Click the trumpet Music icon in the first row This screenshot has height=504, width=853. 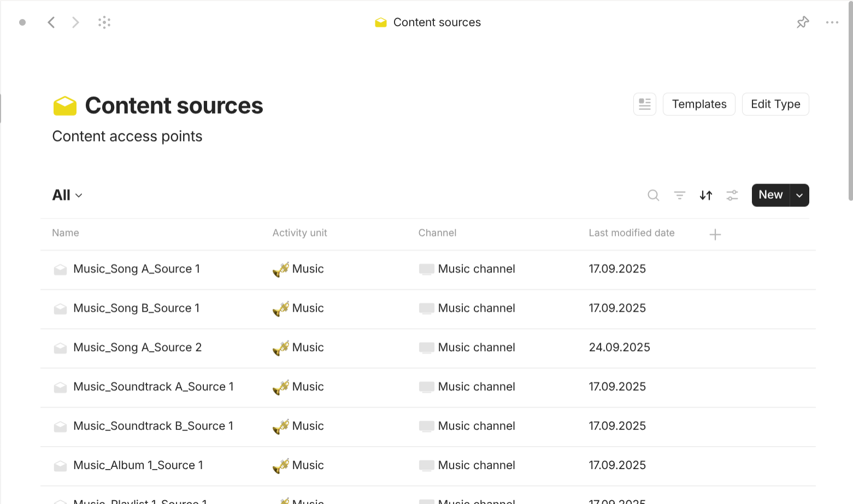280,269
